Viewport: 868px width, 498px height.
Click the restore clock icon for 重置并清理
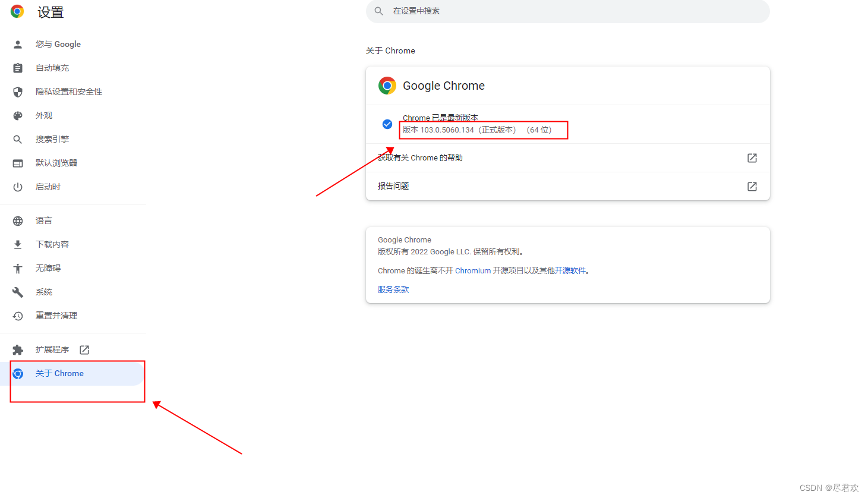point(18,316)
